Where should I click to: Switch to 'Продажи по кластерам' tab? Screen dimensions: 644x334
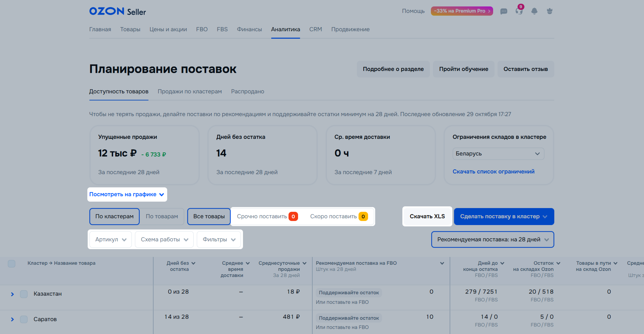(x=190, y=92)
